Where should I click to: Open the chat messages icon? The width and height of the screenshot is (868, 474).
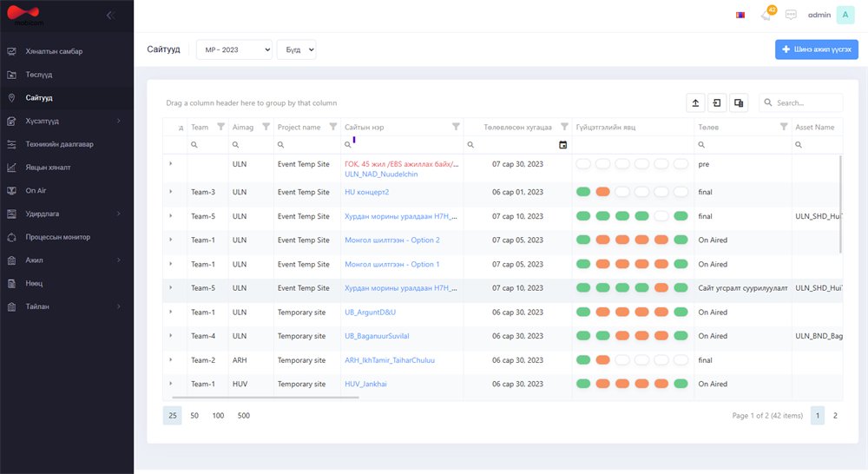tap(791, 15)
